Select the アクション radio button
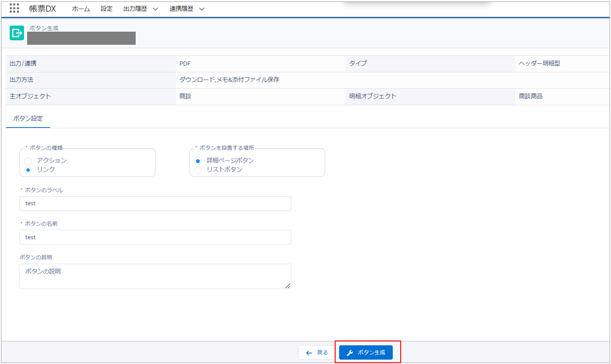The image size is (611, 364). click(x=28, y=161)
